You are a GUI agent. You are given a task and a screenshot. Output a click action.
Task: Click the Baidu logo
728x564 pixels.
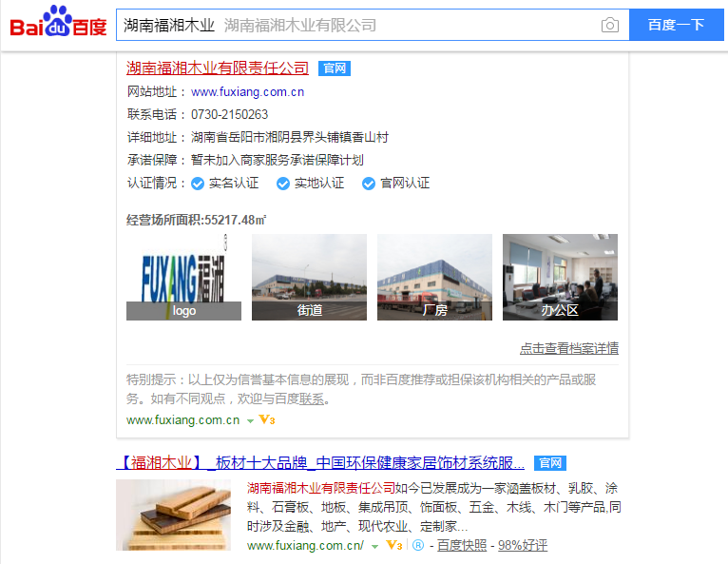tap(58, 22)
